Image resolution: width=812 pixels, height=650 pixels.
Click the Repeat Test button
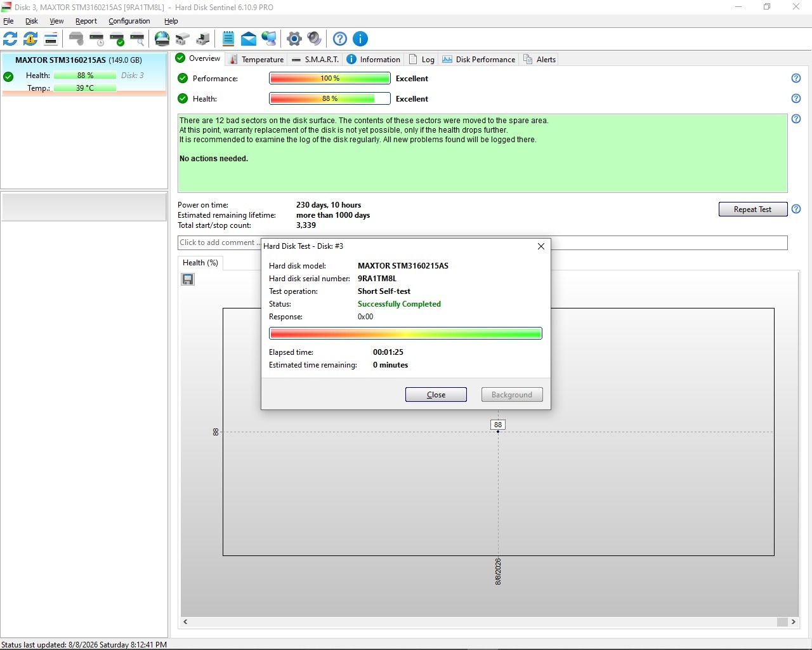point(753,209)
